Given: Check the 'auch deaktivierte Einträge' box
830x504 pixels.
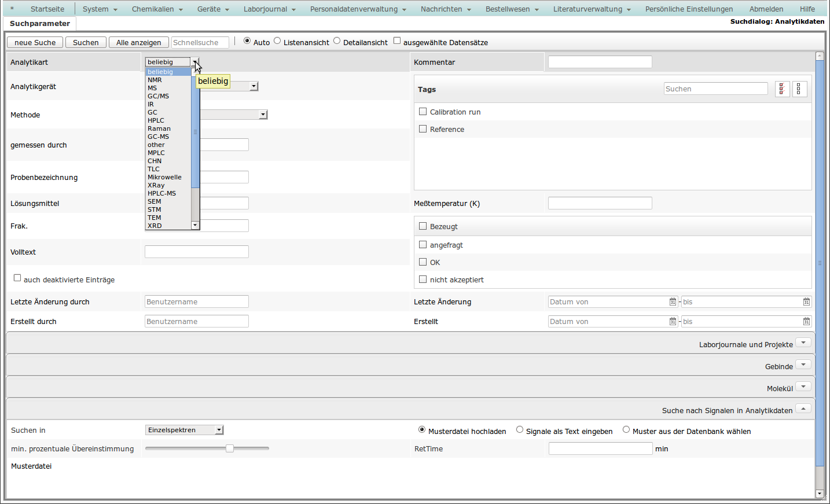Looking at the screenshot, I should pyautogui.click(x=17, y=278).
